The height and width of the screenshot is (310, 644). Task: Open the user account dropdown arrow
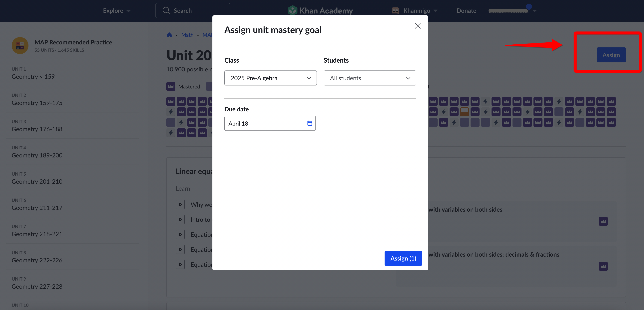[x=534, y=11]
